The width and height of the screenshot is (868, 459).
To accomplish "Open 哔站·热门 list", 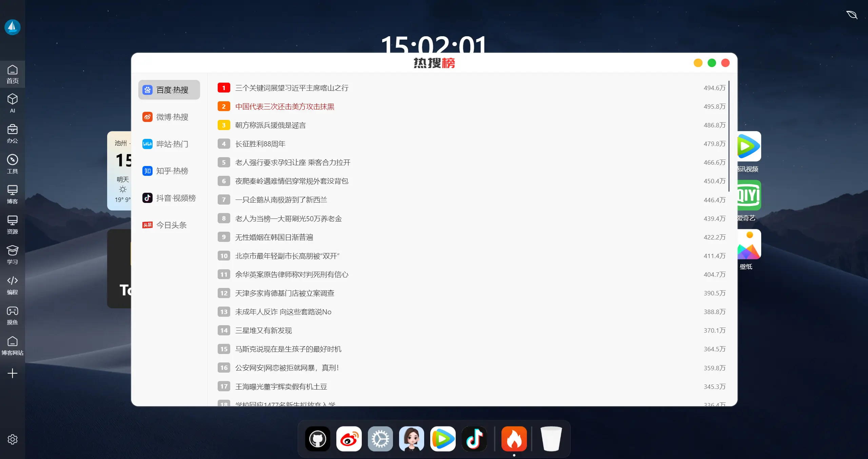I will click(169, 144).
